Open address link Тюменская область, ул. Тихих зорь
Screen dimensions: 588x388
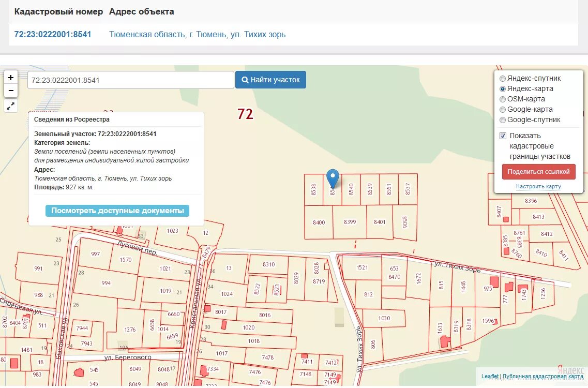(x=197, y=35)
